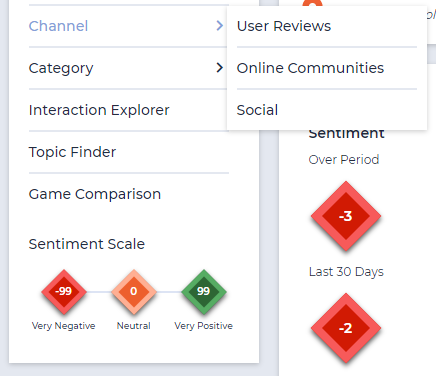Click the 99 Very Positive green diamond
This screenshot has width=436, height=376.
204,292
